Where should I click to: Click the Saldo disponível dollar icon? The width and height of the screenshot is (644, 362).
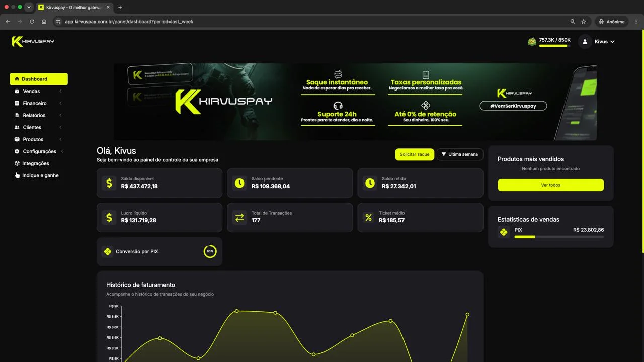(109, 183)
